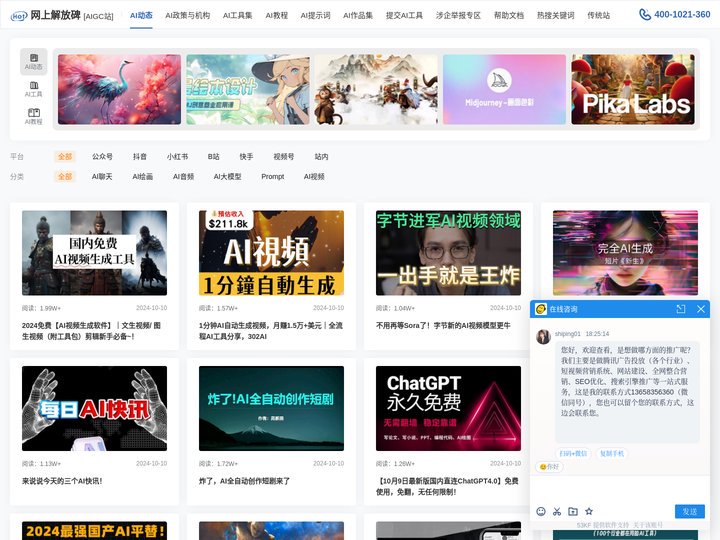Pop out the 在线咨询 chat window
The width and height of the screenshot is (720, 540).
click(x=681, y=309)
